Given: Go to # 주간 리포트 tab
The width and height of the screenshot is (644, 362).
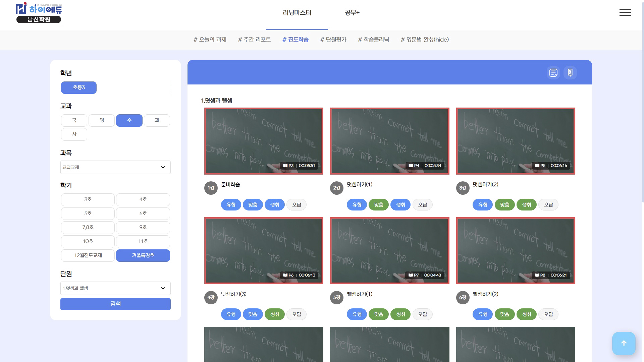Looking at the screenshot, I should pos(255,40).
